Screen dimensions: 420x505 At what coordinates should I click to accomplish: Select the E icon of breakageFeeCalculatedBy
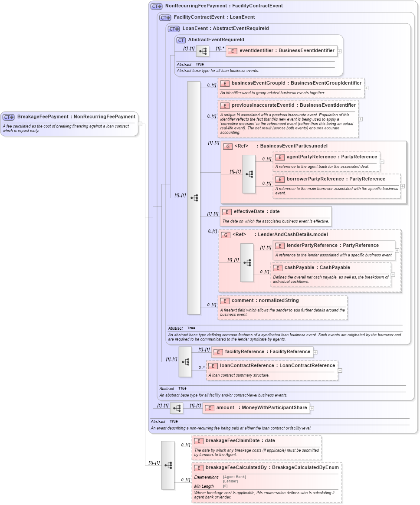(x=199, y=468)
